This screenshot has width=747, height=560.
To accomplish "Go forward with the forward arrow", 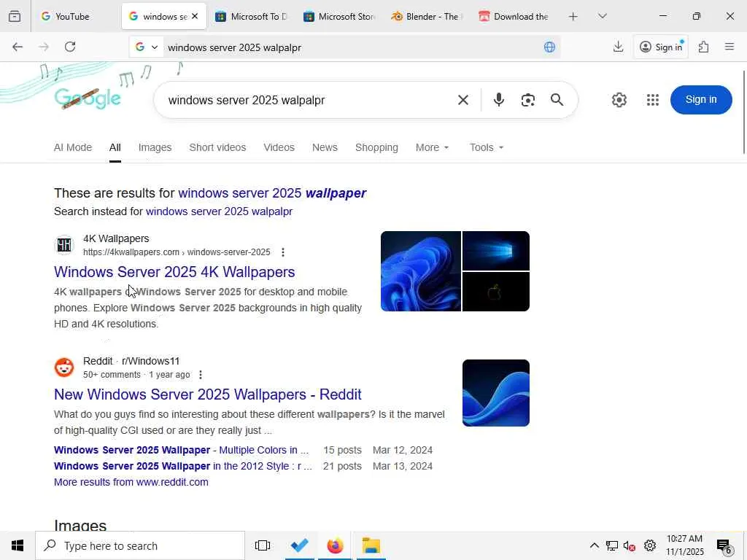I will pos(43,47).
